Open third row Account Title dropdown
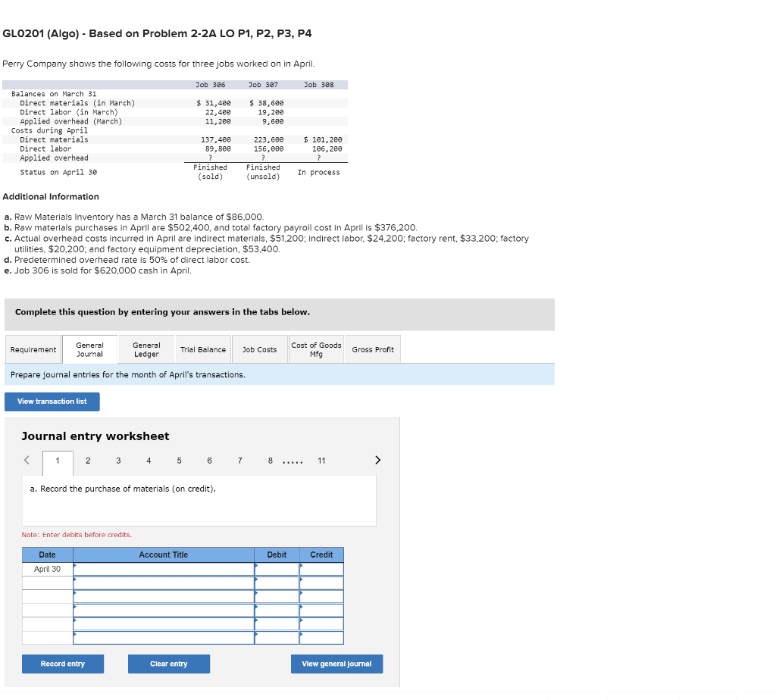 [x=164, y=597]
